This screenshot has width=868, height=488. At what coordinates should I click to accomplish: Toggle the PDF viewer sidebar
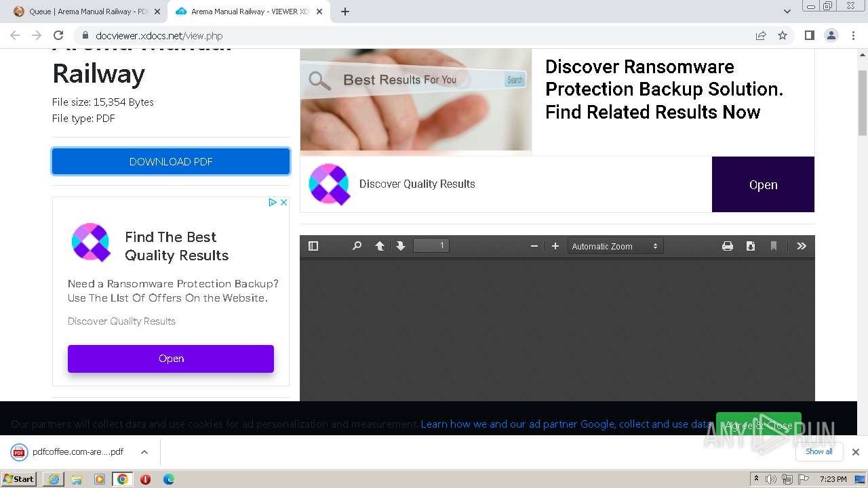click(313, 246)
